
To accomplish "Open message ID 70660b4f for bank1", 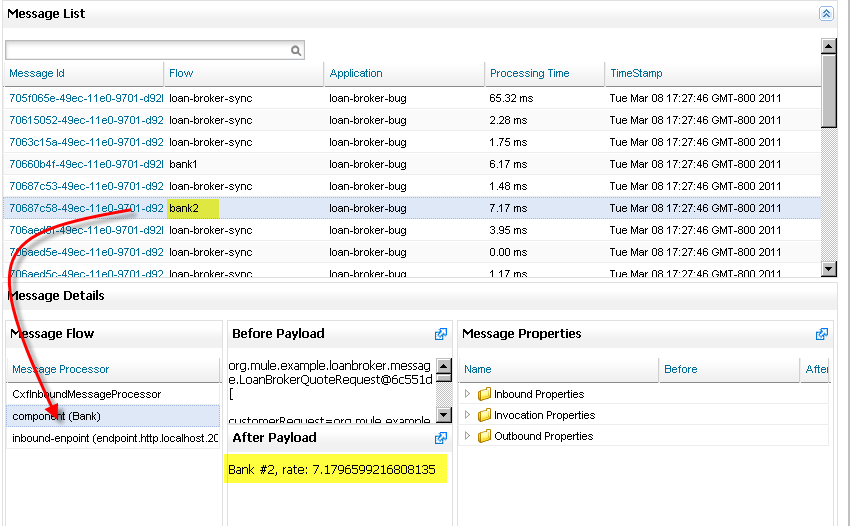I will [x=85, y=164].
